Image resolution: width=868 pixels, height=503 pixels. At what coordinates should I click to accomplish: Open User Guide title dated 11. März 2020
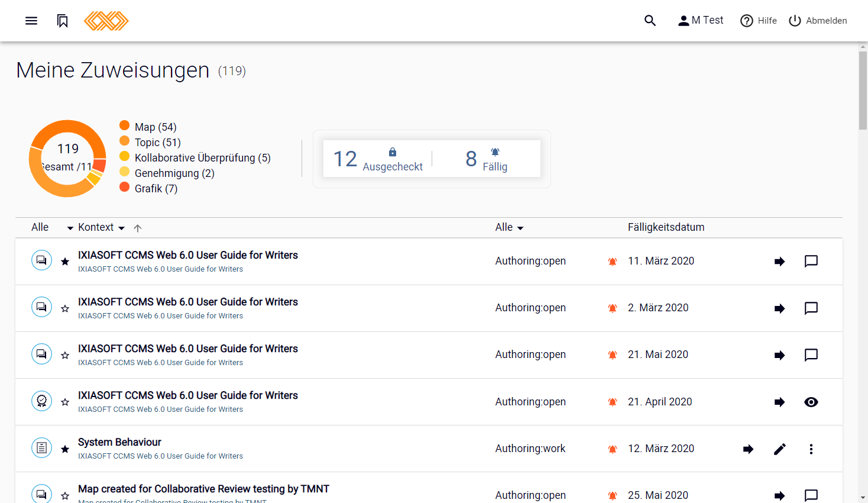click(188, 255)
